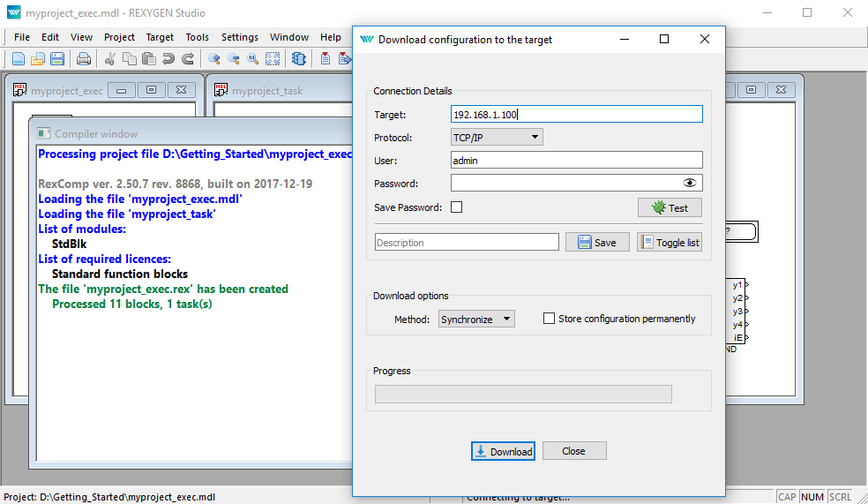Restore the myproject_exec child window

tap(151, 90)
